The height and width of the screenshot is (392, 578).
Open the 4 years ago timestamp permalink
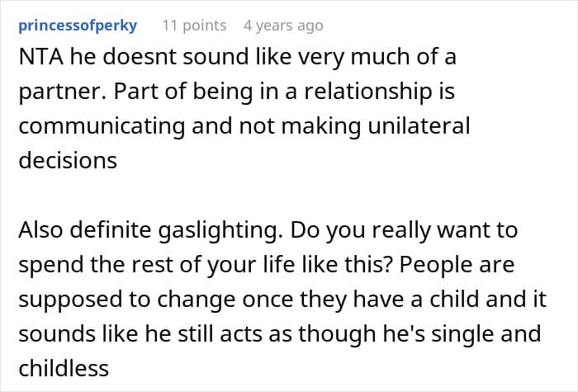click(283, 26)
